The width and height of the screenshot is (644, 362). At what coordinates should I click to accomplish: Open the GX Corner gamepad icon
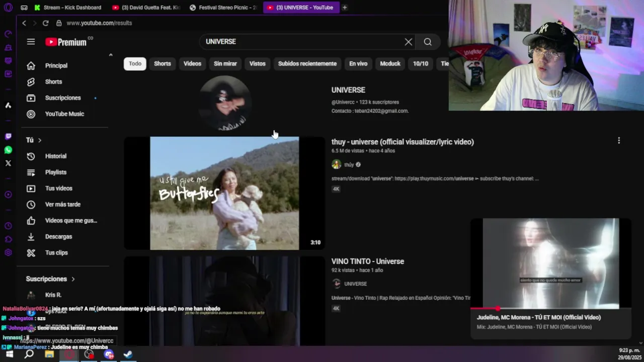pyautogui.click(x=24, y=8)
